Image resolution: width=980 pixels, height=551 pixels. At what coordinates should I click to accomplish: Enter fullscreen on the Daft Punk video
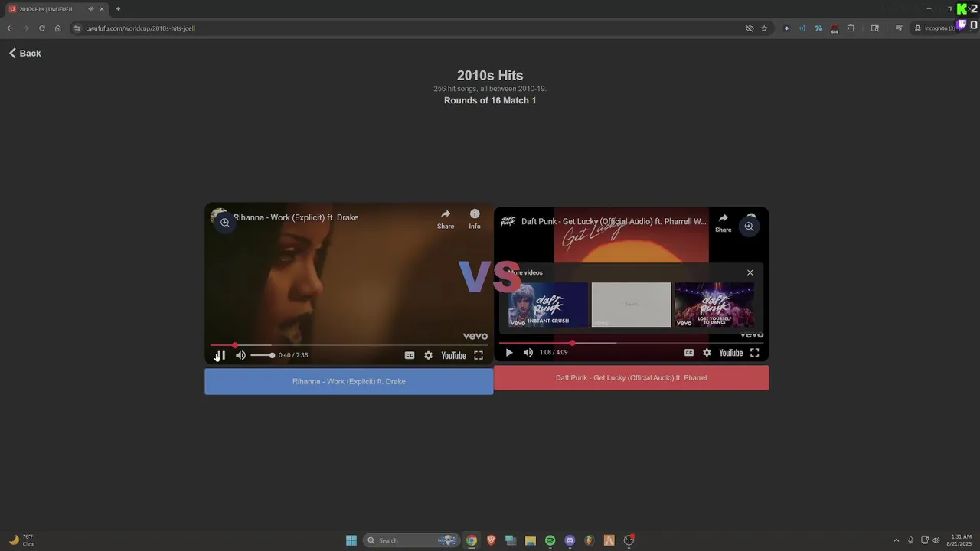click(755, 353)
